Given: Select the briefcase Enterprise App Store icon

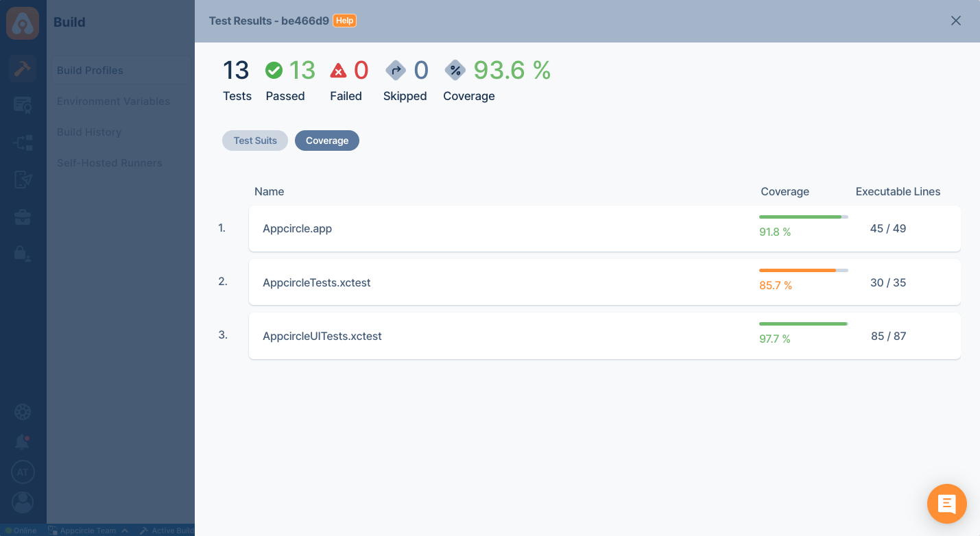Looking at the screenshot, I should tap(23, 216).
